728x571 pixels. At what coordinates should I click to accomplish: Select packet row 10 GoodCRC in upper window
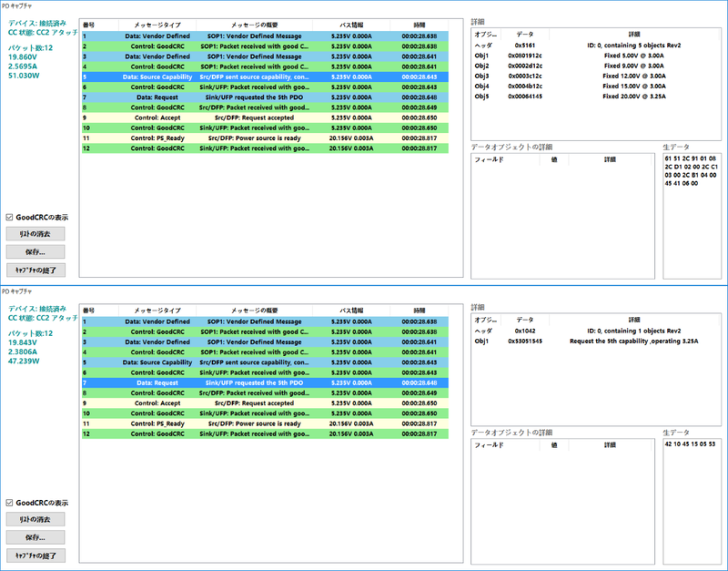point(265,128)
